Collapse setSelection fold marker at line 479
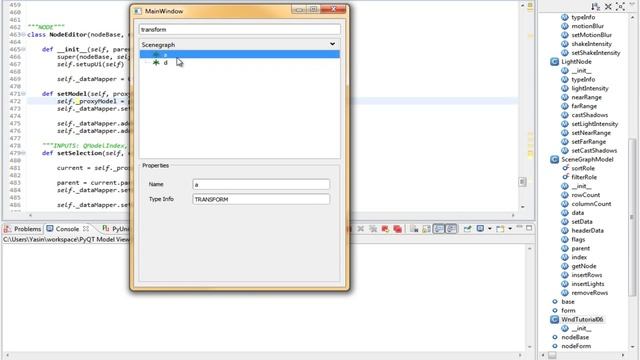Screen dimensions: 640x360 pyautogui.click(x=23, y=153)
